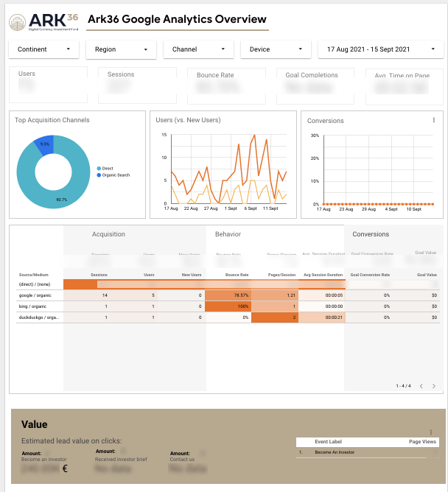Click the Acquisition section header
The height and width of the screenshot is (492, 448).
click(x=108, y=234)
